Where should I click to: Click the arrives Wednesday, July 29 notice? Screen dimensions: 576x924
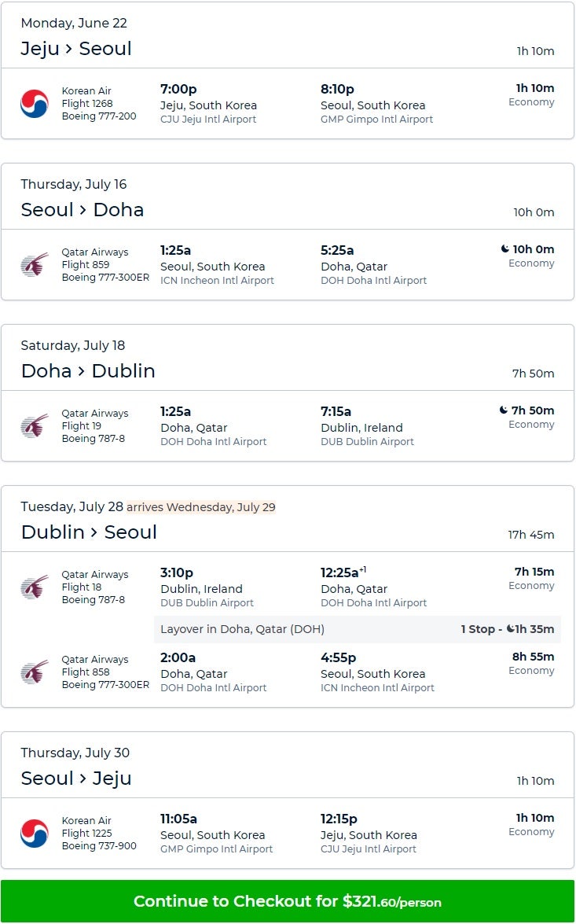coord(201,507)
